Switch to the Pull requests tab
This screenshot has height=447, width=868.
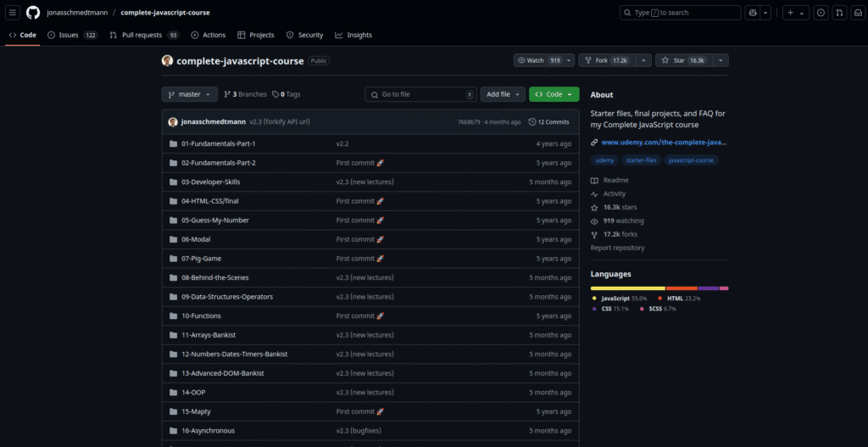coord(144,35)
